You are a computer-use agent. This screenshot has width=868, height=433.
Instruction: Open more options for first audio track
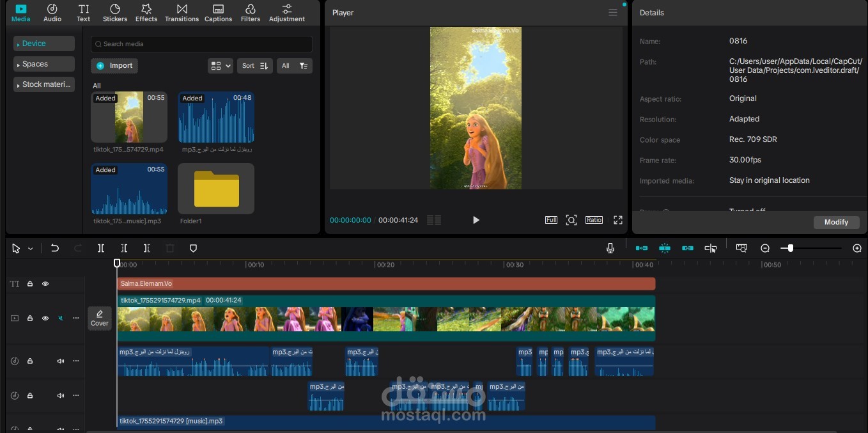coord(76,361)
